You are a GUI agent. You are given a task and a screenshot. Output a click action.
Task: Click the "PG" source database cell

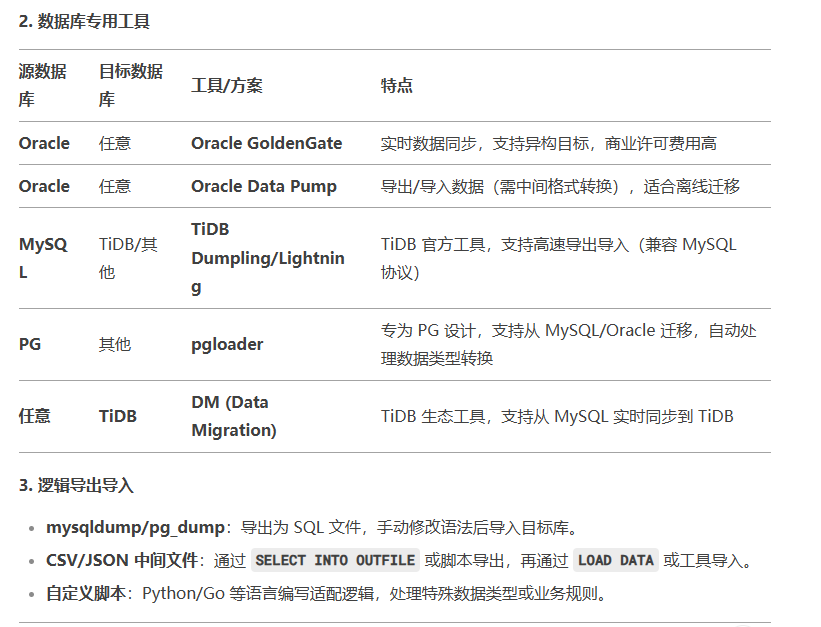[x=30, y=344]
